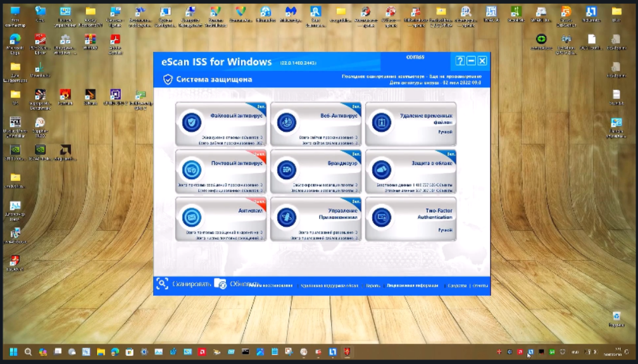638x364 pixels.
Task: Open the taskbar Search magnifier
Action: pyautogui.click(x=28, y=352)
